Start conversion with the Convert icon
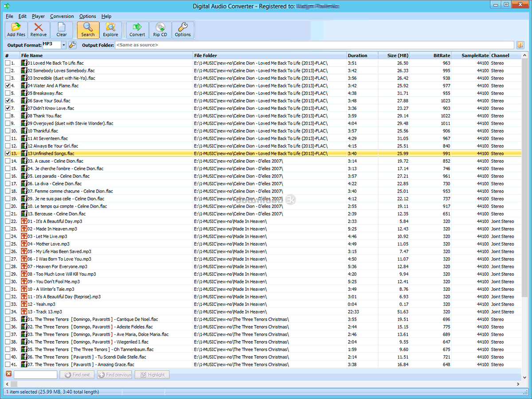 click(x=137, y=30)
